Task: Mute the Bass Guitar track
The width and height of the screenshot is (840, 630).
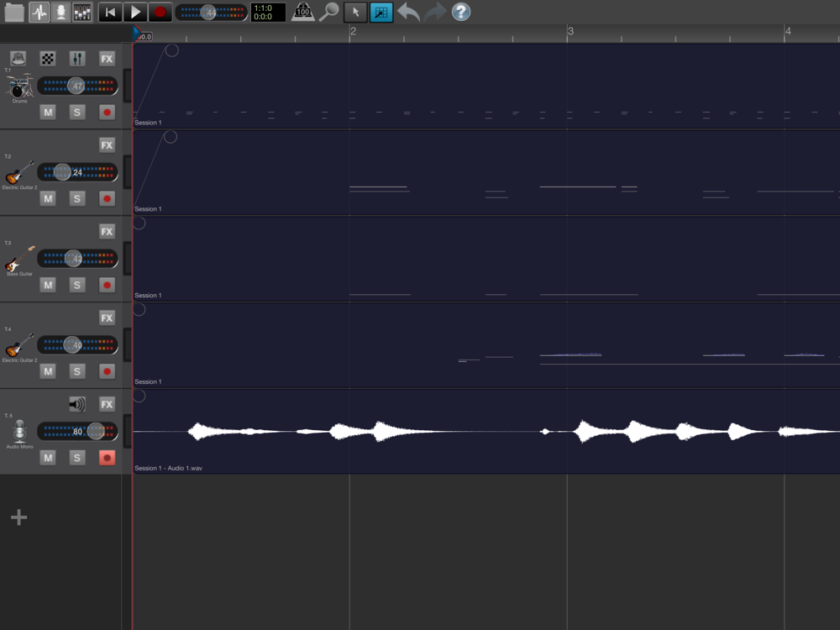Action: point(48,285)
